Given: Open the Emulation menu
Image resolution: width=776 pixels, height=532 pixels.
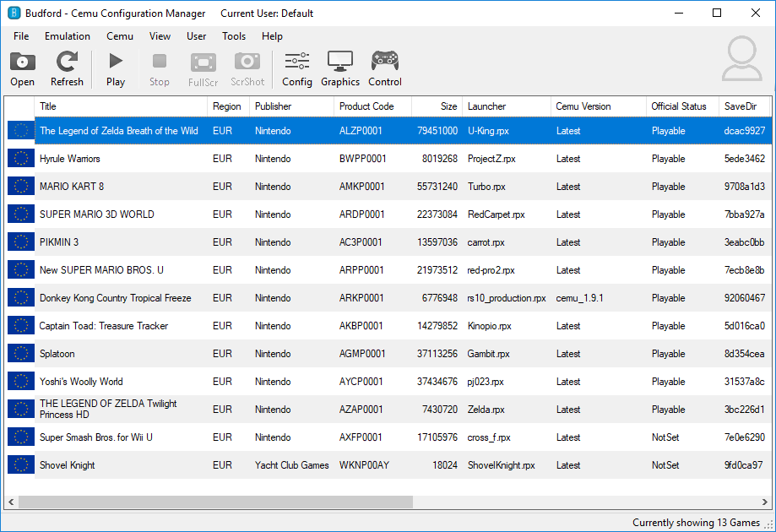Looking at the screenshot, I should pyautogui.click(x=68, y=36).
